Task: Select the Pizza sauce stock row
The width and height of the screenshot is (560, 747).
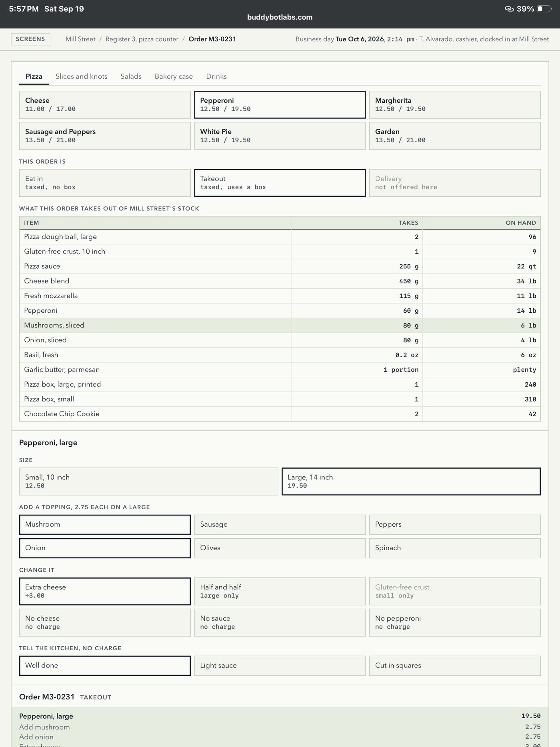Action: [x=280, y=266]
